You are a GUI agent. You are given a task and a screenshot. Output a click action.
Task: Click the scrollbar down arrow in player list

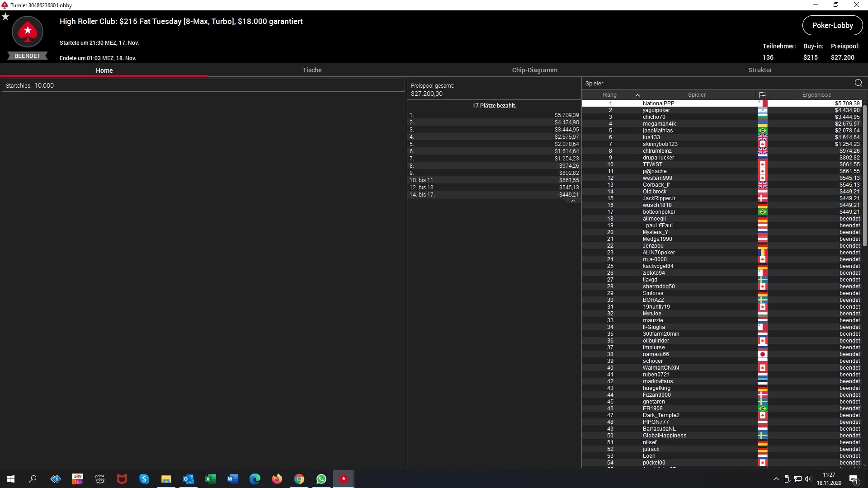pyautogui.click(x=865, y=464)
